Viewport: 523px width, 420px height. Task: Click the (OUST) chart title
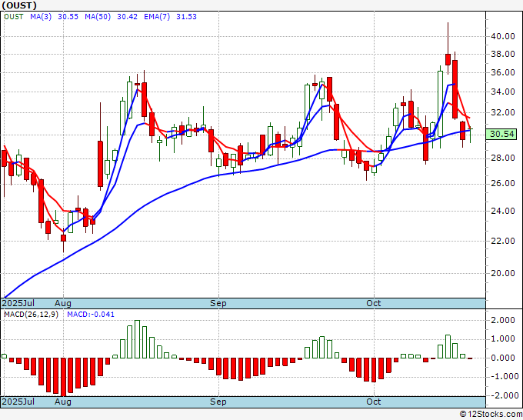19,5
